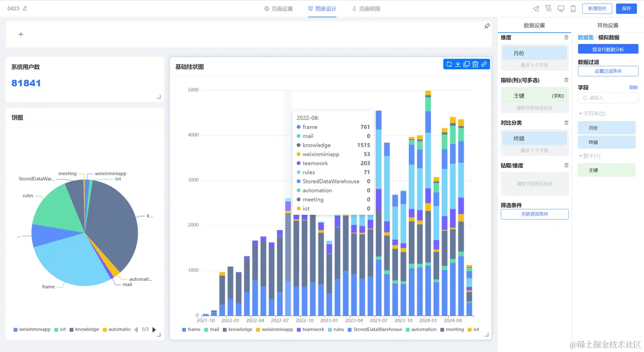The image size is (644, 352).
Task: Switch to 数据设置 panel tab
Action: click(534, 25)
